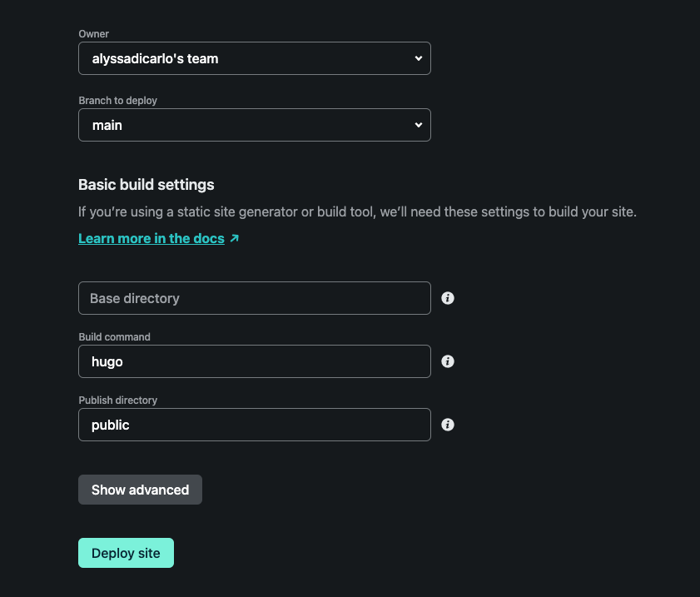
Task: Click info icon beside Base directory field
Action: click(448, 298)
